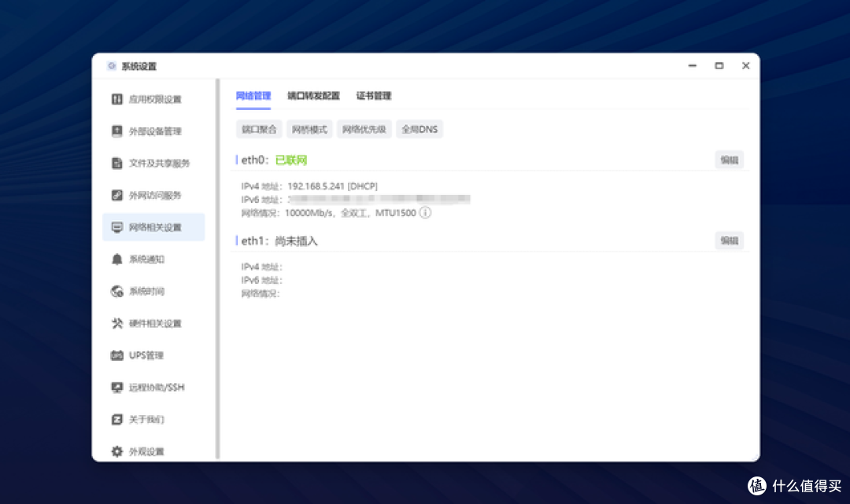Click the eth1 尚未插入 status text

coord(296,241)
